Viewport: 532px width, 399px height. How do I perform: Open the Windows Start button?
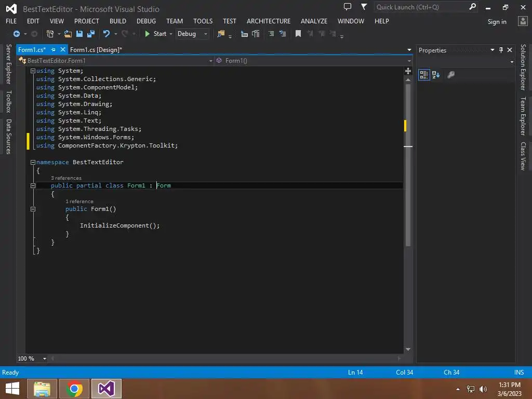click(x=12, y=389)
